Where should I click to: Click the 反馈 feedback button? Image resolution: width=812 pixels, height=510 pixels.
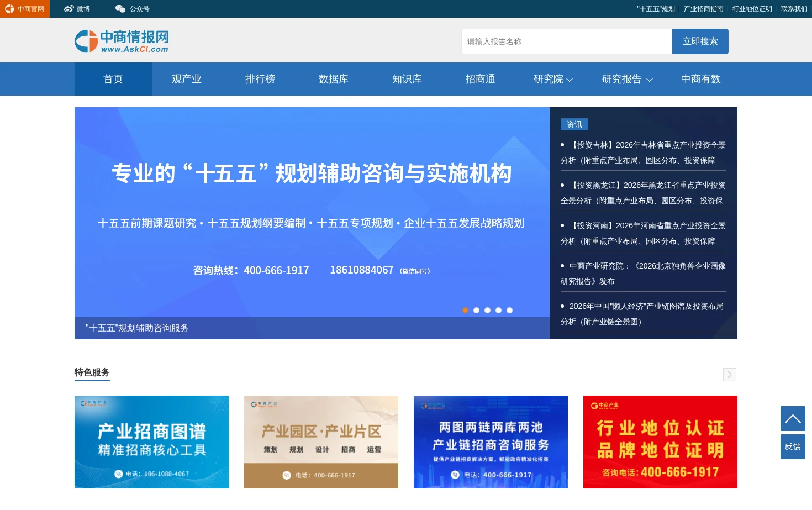tap(793, 446)
